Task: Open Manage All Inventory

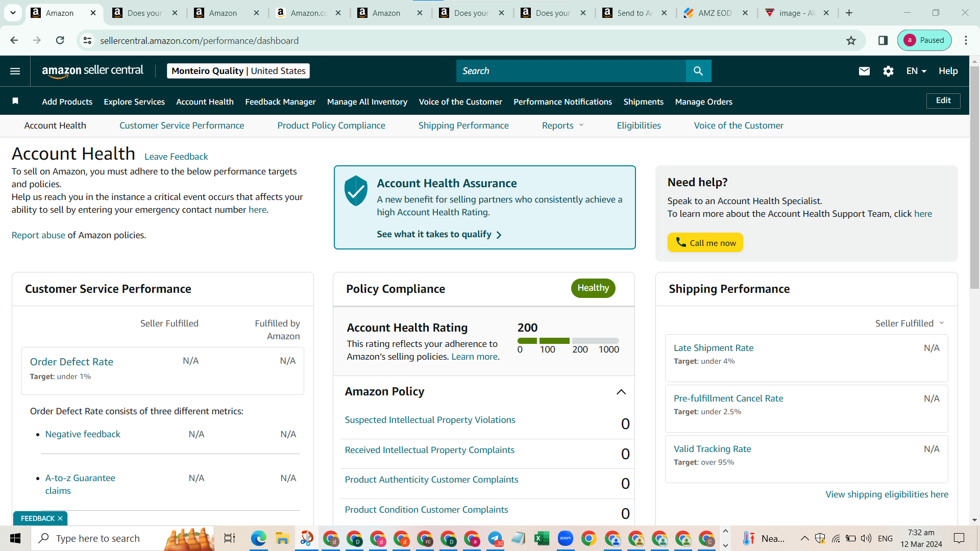Action: click(367, 102)
